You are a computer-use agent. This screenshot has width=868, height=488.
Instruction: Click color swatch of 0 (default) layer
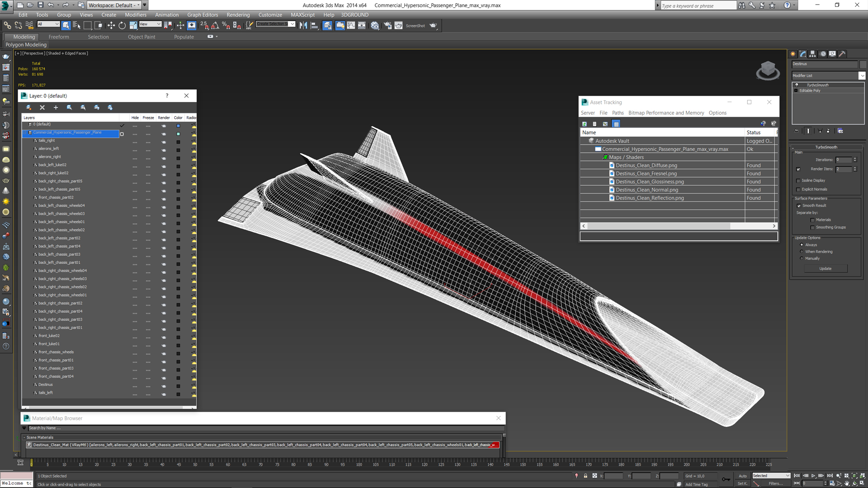point(178,126)
